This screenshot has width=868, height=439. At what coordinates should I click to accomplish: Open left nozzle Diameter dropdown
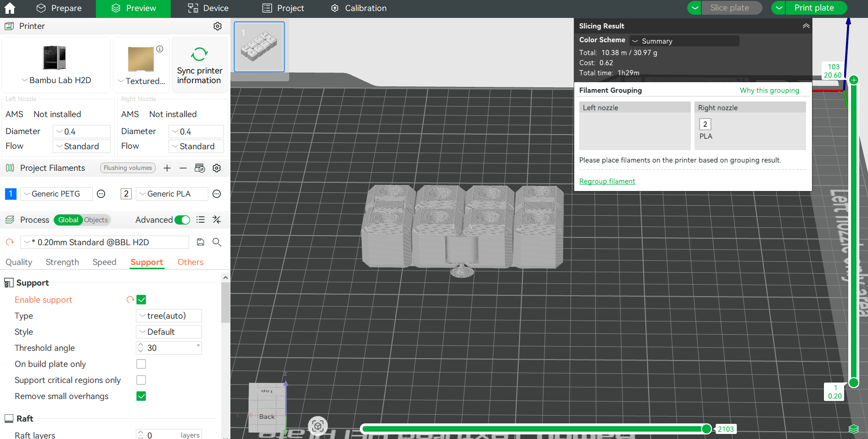pyautogui.click(x=82, y=132)
